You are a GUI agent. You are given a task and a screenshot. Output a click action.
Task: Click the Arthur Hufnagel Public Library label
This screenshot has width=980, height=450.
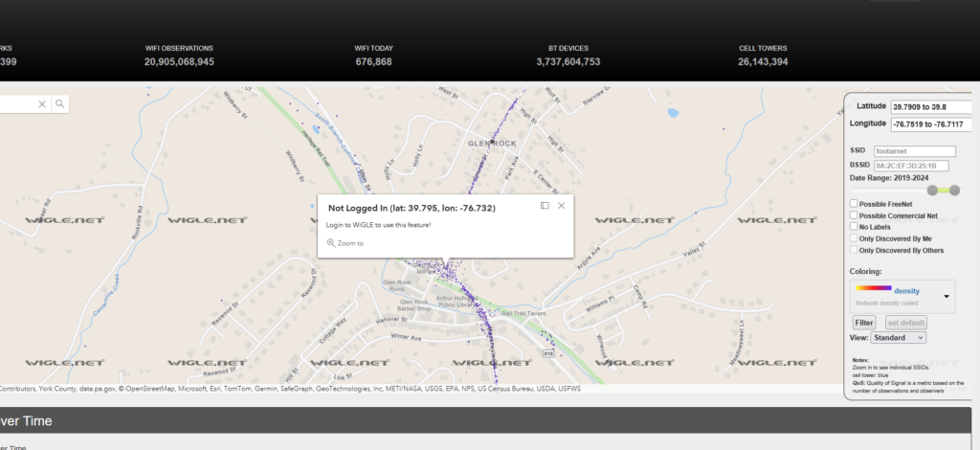coord(458,302)
